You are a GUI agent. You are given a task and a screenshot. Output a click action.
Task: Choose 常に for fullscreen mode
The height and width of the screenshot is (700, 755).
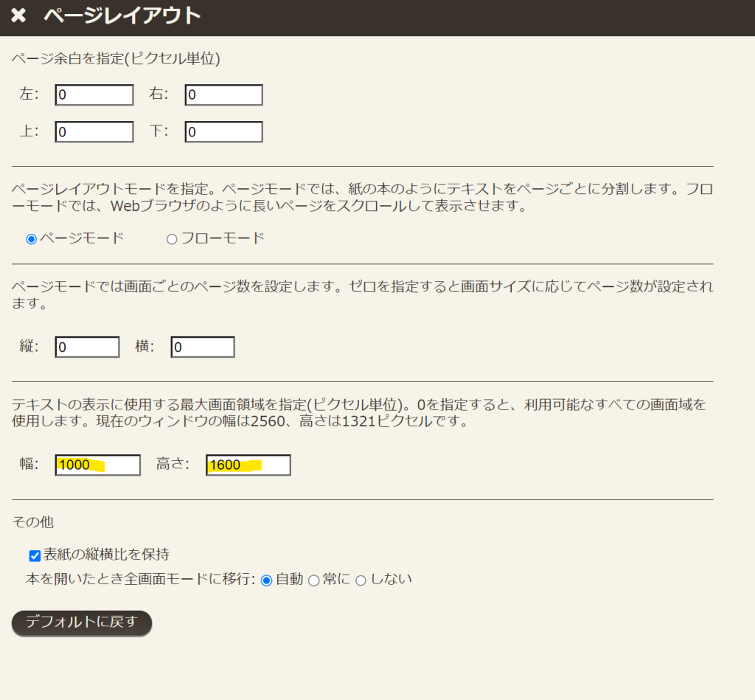313,581
